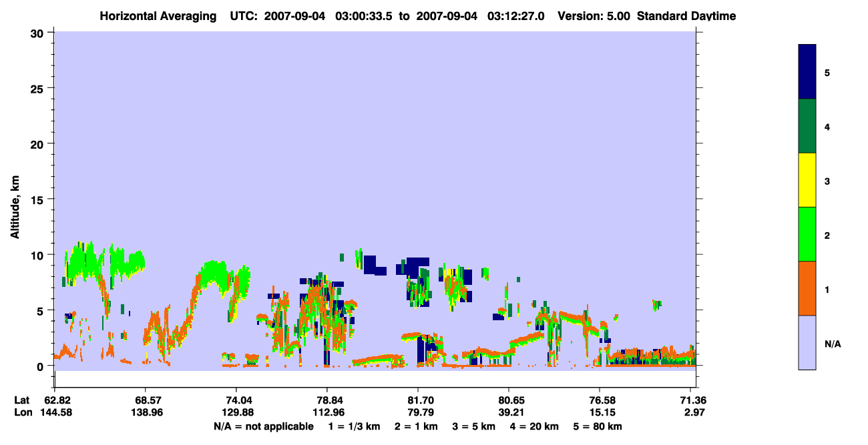Screen dimensions: 868x445
Task: Click the start time 03:00:33.5
Action: click(365, 15)
